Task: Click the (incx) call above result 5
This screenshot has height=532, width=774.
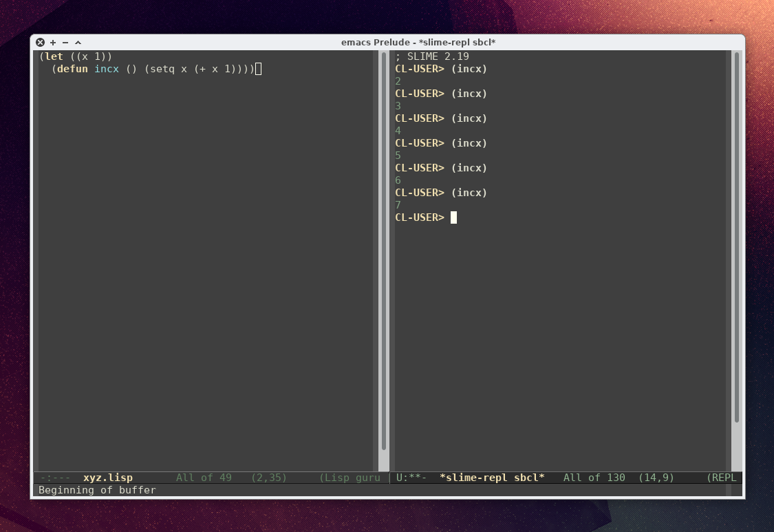Action: click(469, 142)
